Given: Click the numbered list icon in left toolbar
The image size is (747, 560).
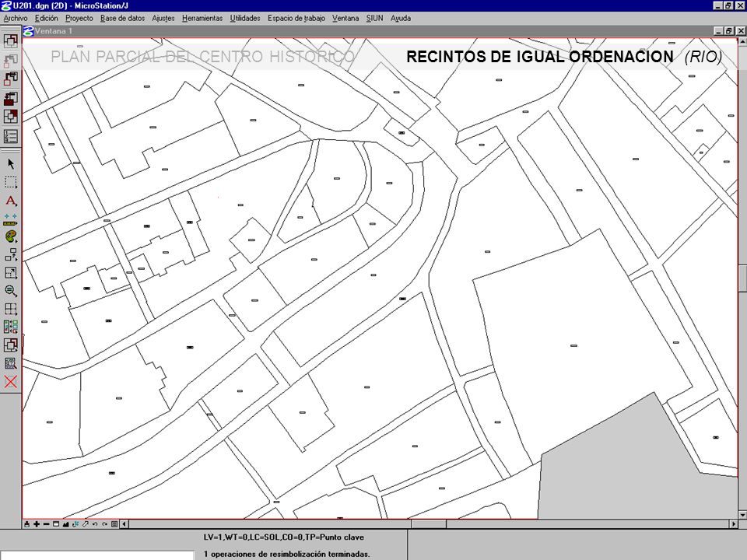Looking at the screenshot, I should [10, 136].
